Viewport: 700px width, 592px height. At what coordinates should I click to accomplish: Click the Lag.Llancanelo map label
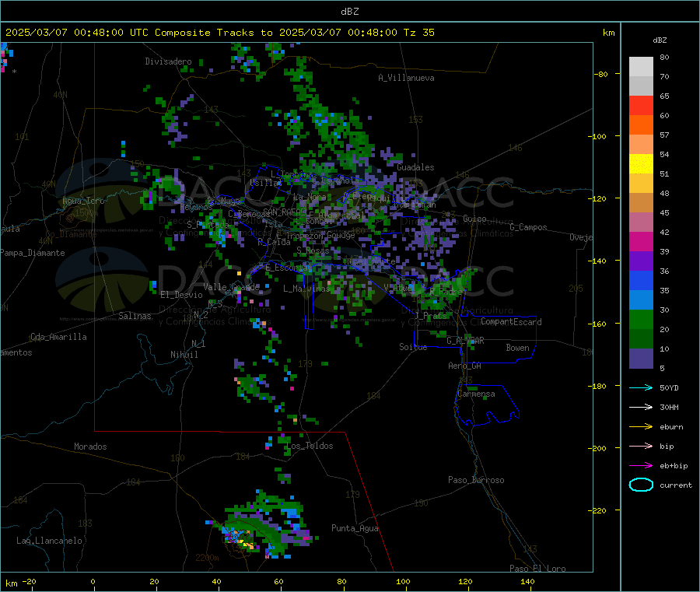[50, 541]
